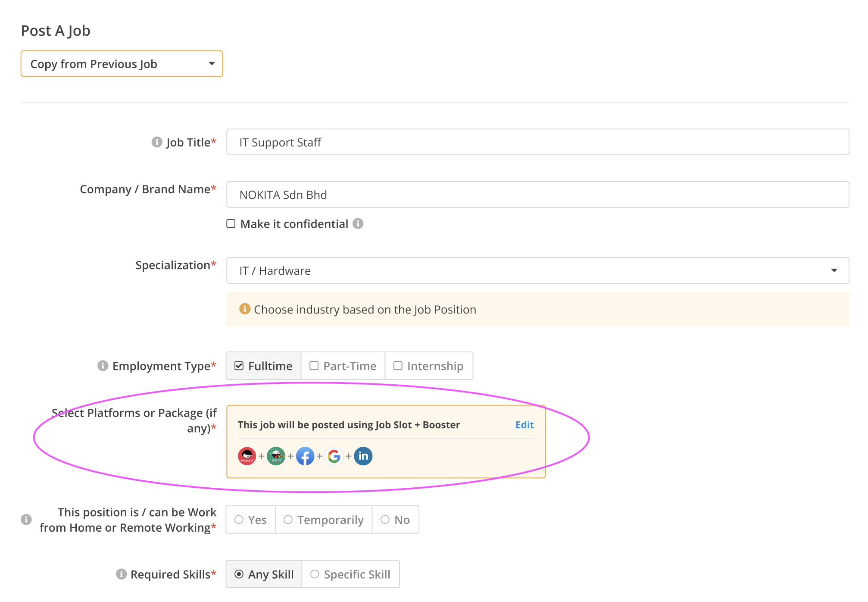This screenshot has width=868, height=602.
Task: Click the Make it confidential label text
Action: coord(294,224)
